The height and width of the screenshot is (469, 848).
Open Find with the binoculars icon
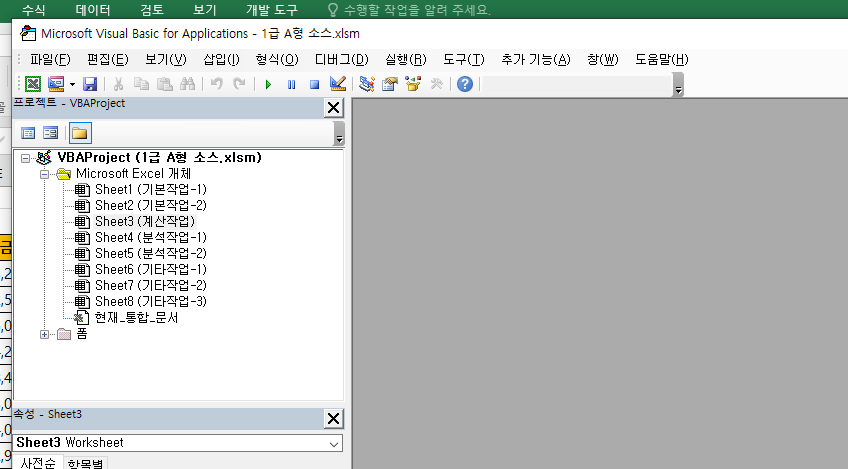pyautogui.click(x=187, y=84)
